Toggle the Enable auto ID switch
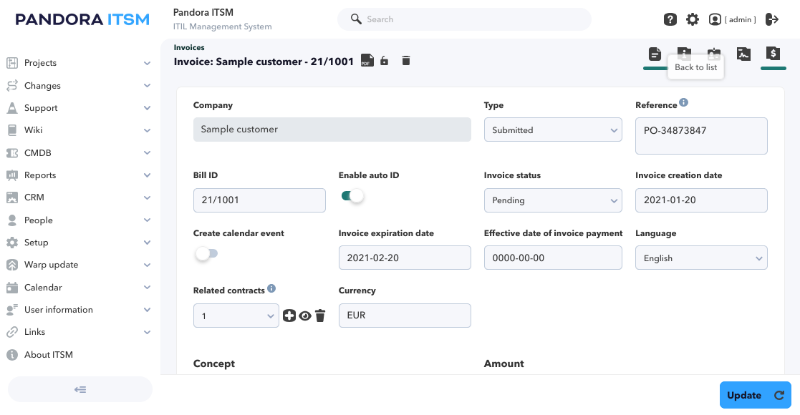 point(352,196)
